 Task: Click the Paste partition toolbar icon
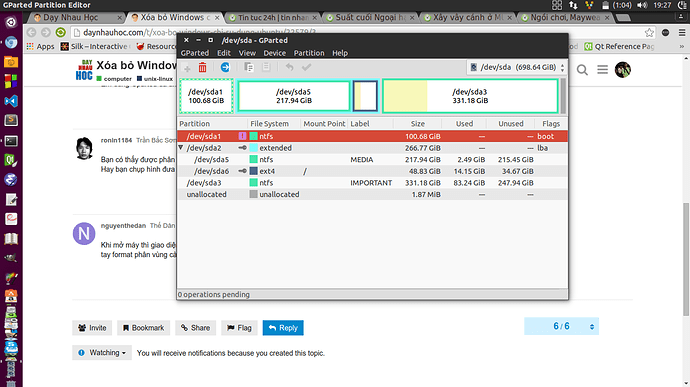pyautogui.click(x=266, y=67)
